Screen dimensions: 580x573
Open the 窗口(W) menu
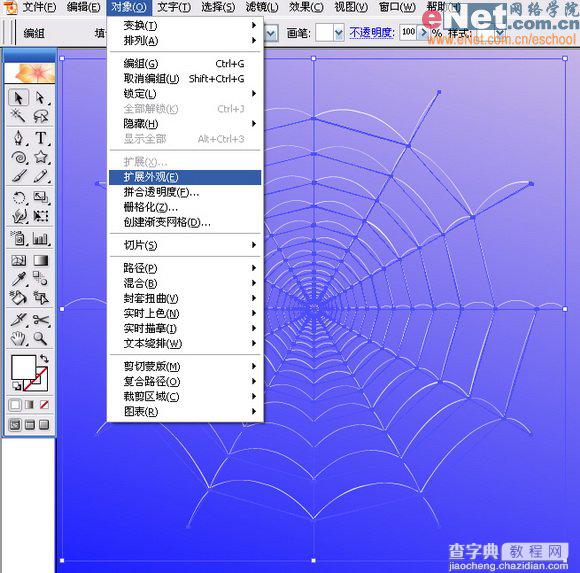397,7
